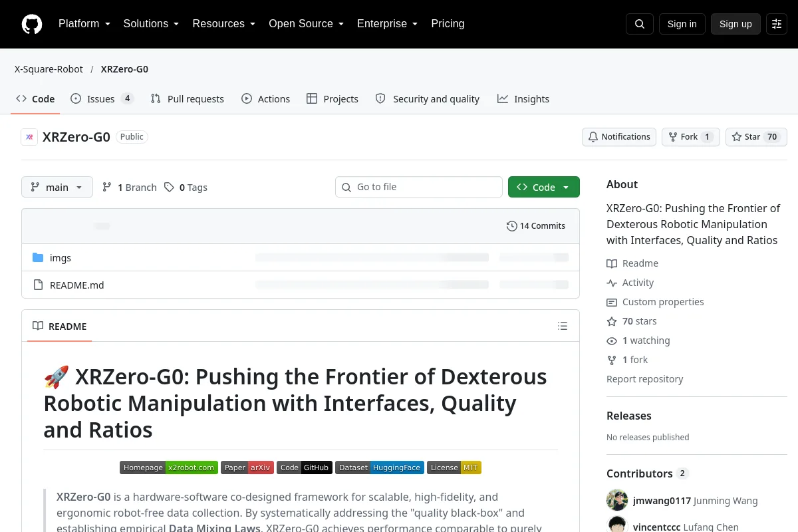This screenshot has width=798, height=532.
Task: Switch to the Code tab
Action: point(36,99)
